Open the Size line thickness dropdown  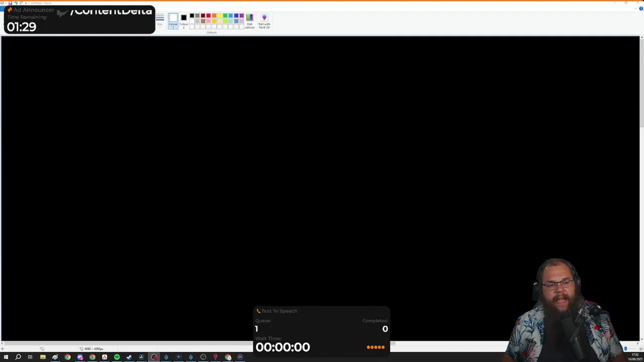(160, 21)
